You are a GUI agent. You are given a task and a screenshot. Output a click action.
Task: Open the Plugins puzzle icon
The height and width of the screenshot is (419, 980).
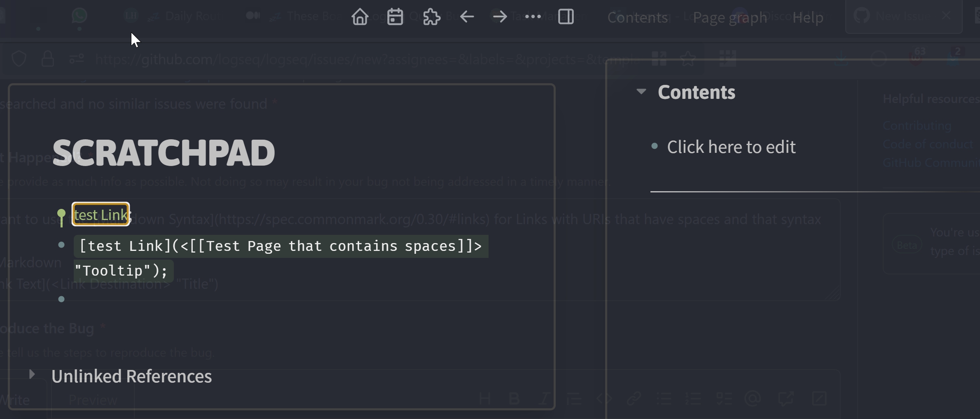(431, 16)
